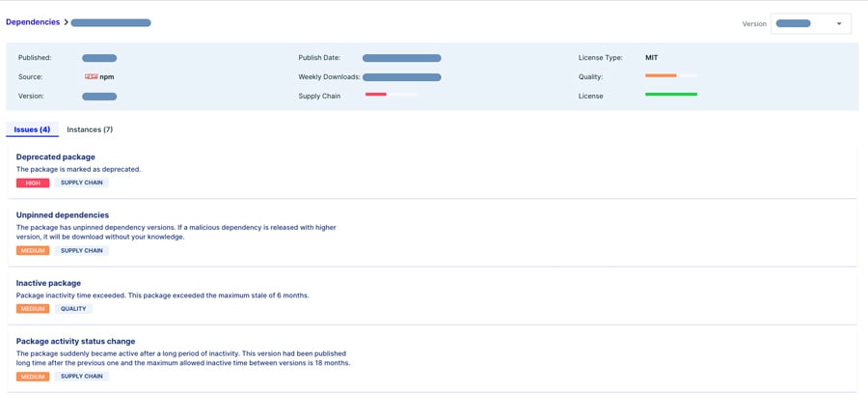Open the Version dropdown
The width and height of the screenshot is (868, 420).
coord(810,23)
